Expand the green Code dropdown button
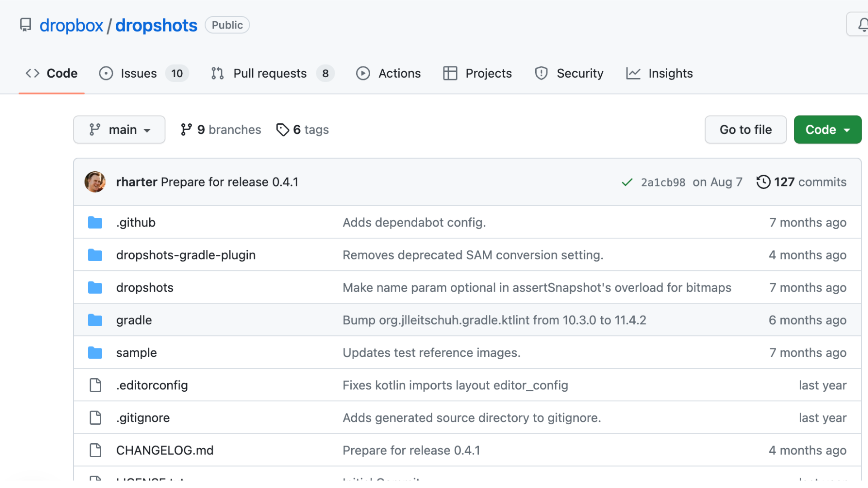Screen dimensions: 868x488 click(827, 130)
